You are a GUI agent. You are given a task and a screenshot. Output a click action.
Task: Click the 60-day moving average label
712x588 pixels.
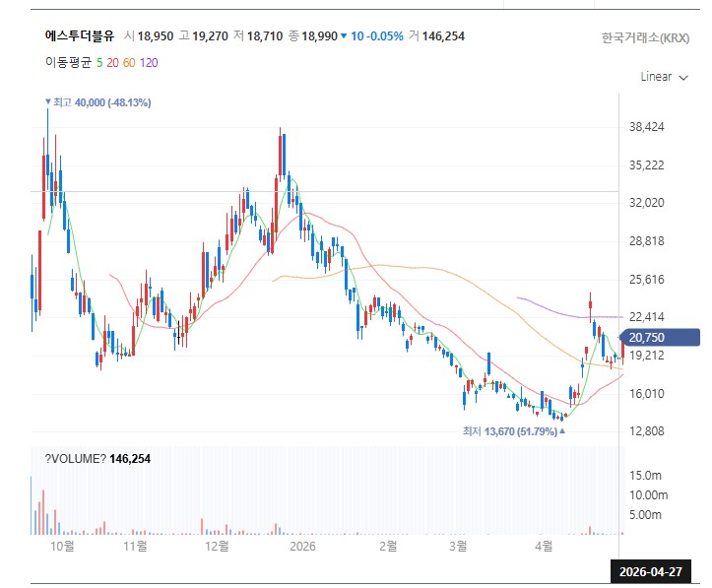pyautogui.click(x=129, y=63)
